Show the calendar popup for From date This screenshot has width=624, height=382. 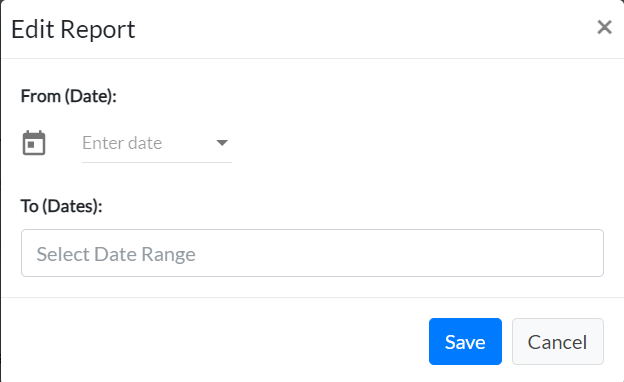pos(34,143)
